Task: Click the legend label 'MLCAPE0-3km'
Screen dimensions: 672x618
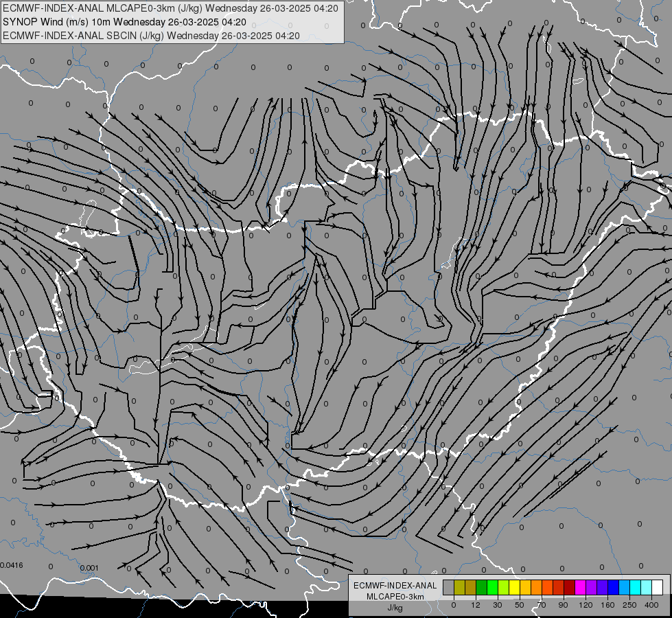Action: (395, 597)
